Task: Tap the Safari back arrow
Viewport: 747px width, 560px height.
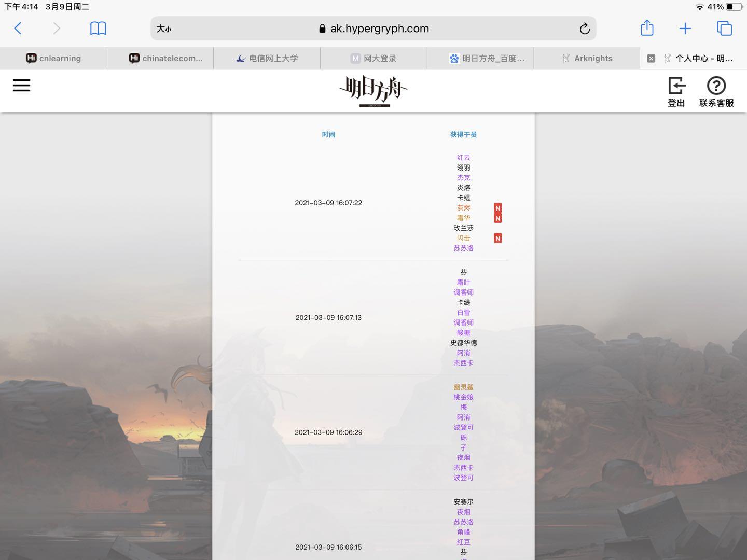Action: pyautogui.click(x=18, y=29)
